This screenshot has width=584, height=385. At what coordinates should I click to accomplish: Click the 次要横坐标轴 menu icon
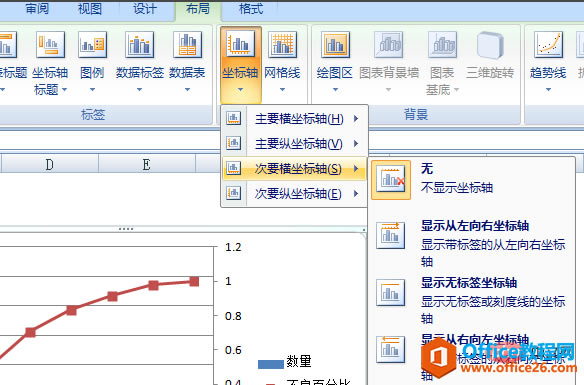[x=234, y=168]
